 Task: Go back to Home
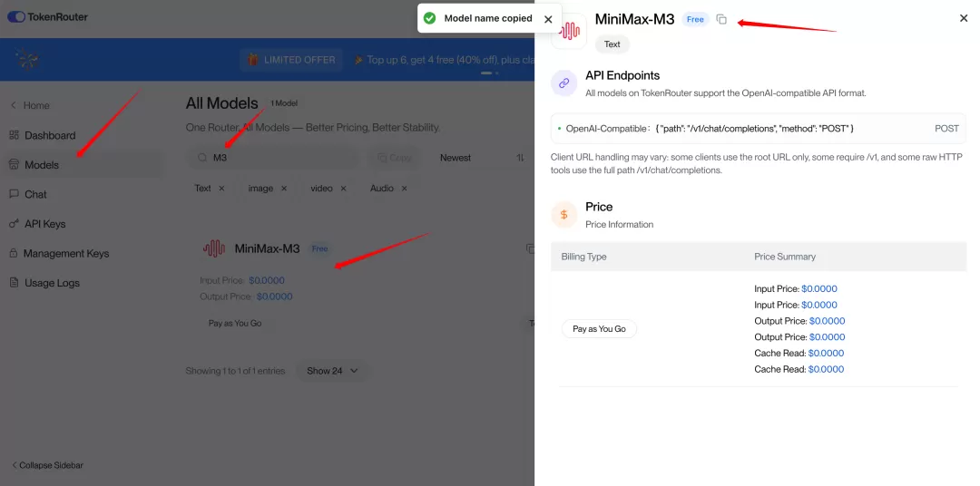(x=29, y=105)
